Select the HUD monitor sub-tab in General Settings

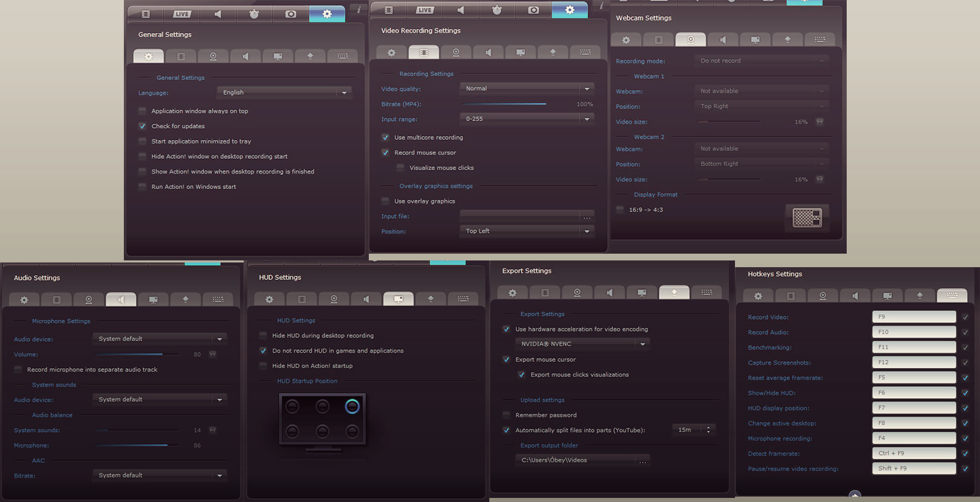(x=278, y=57)
